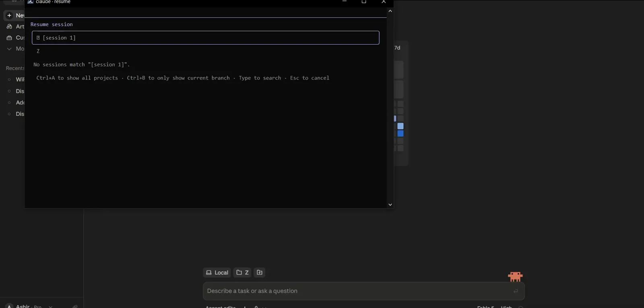Click the terminal scrollbar up arrow
Screen dimensions: 644x308
390,11
